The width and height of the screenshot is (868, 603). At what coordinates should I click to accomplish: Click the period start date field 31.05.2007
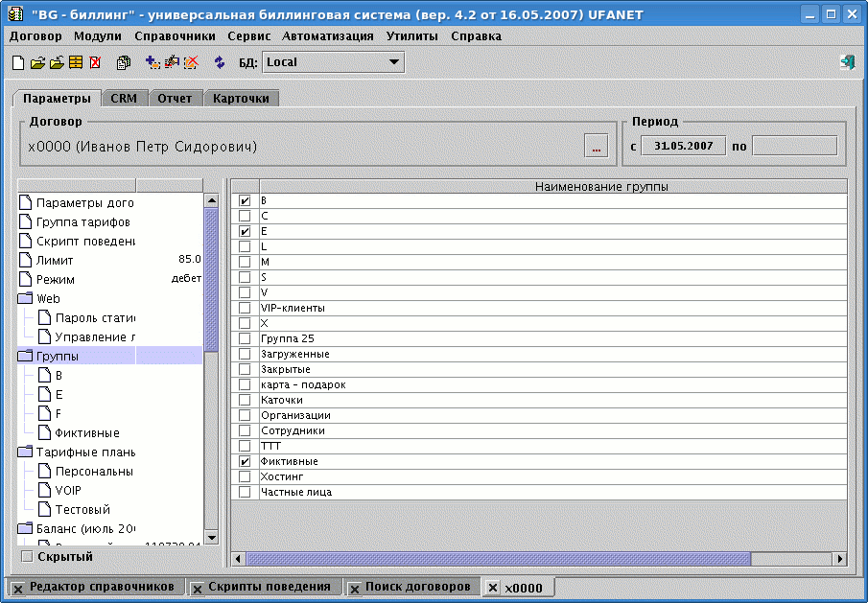pyautogui.click(x=684, y=146)
